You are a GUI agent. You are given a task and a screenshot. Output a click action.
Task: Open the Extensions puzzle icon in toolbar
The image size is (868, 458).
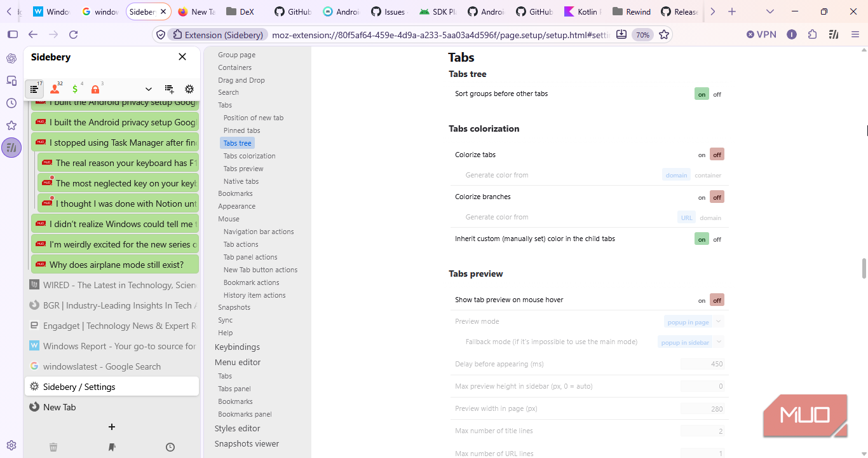click(812, 34)
